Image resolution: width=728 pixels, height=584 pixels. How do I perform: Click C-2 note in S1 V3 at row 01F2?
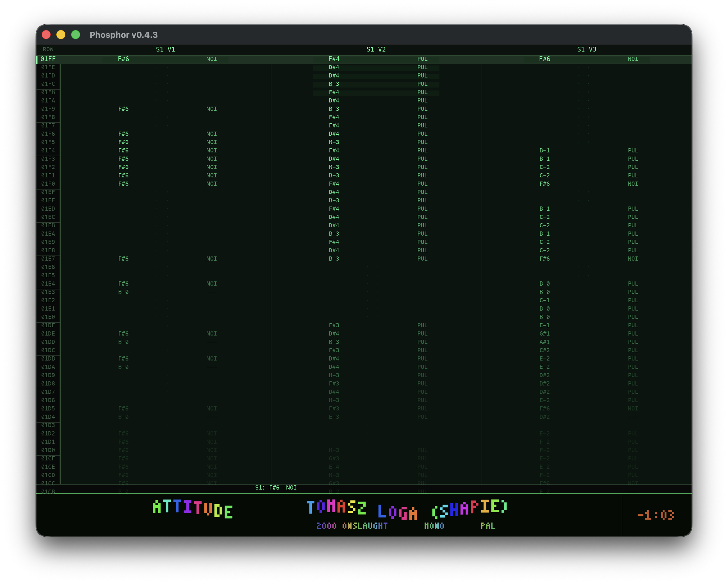[545, 167]
